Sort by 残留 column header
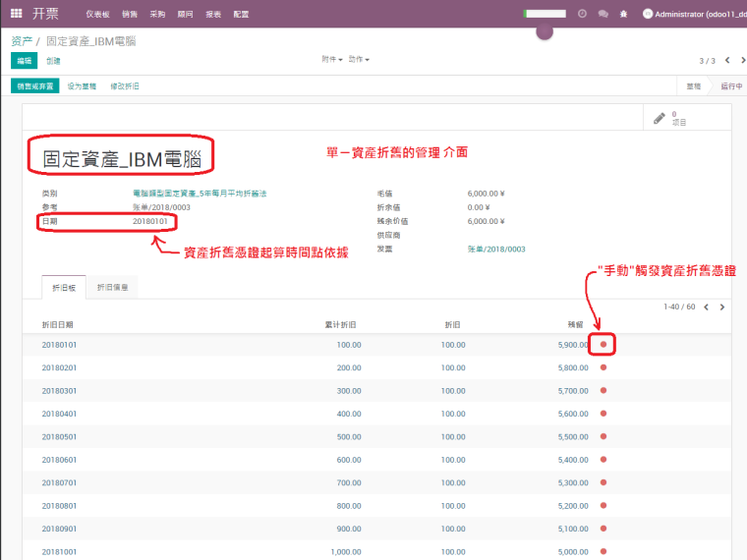 576,325
